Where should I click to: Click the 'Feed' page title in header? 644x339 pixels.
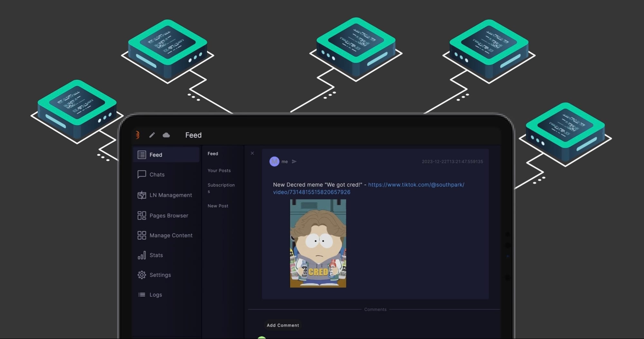[x=194, y=135]
